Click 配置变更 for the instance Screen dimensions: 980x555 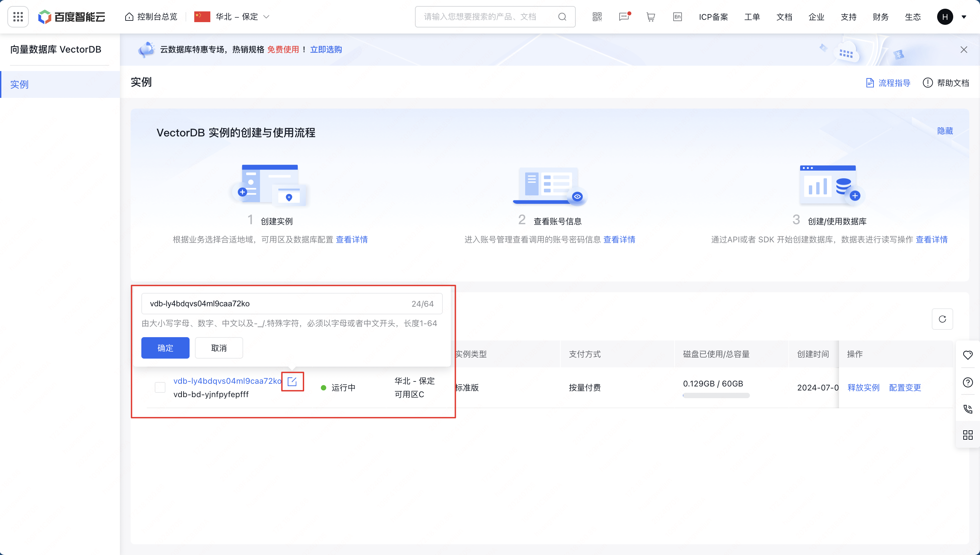pyautogui.click(x=905, y=387)
